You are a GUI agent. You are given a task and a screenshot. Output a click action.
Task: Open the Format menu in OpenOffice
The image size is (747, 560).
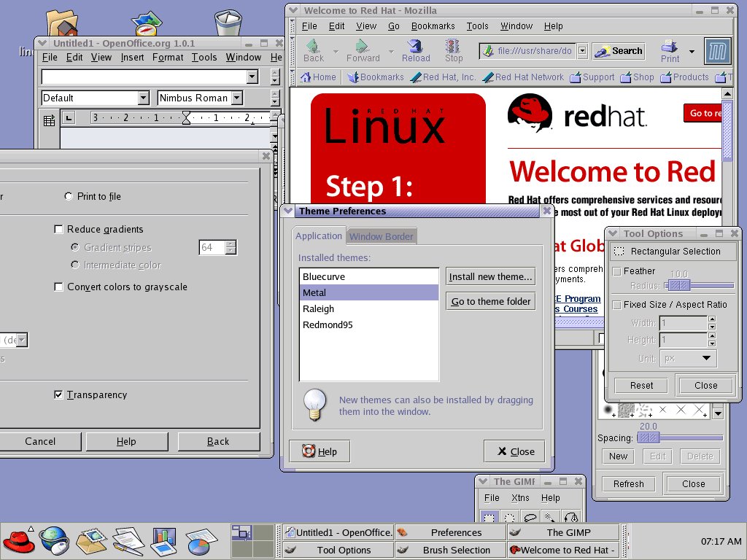(168, 57)
